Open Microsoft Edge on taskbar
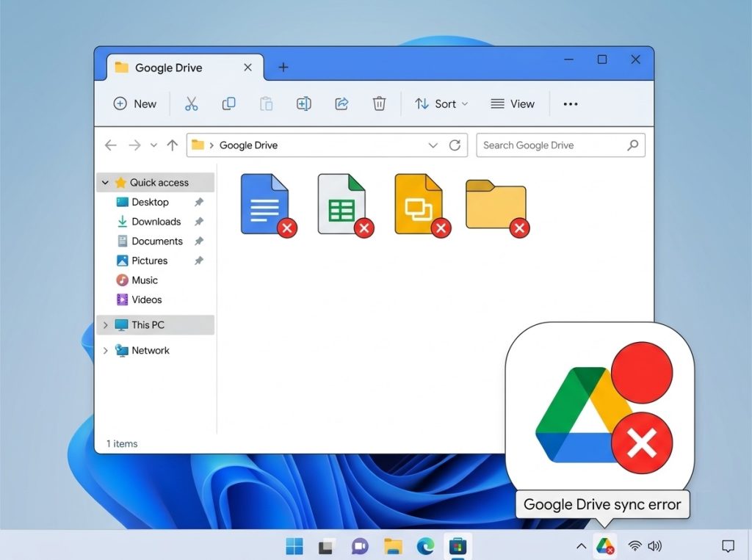 [x=425, y=546]
